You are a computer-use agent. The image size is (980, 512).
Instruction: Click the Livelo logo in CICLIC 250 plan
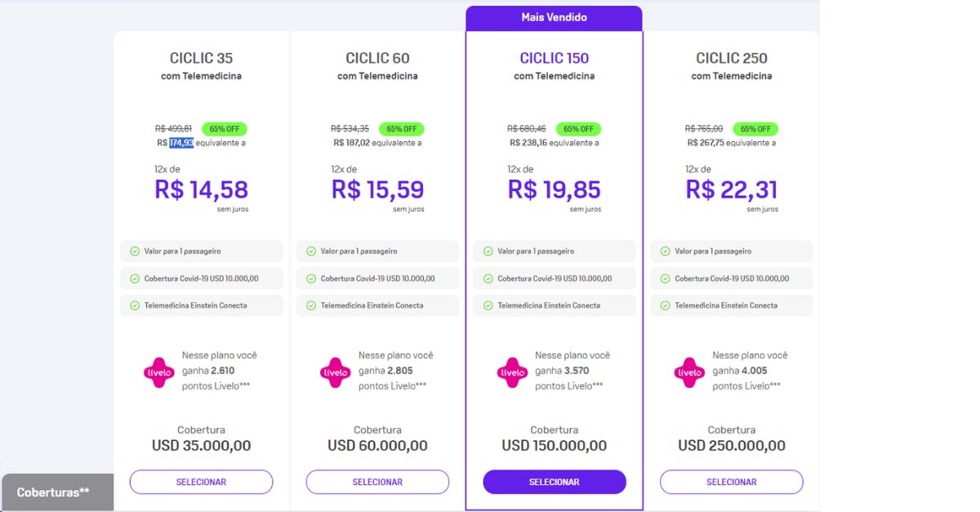click(x=689, y=372)
